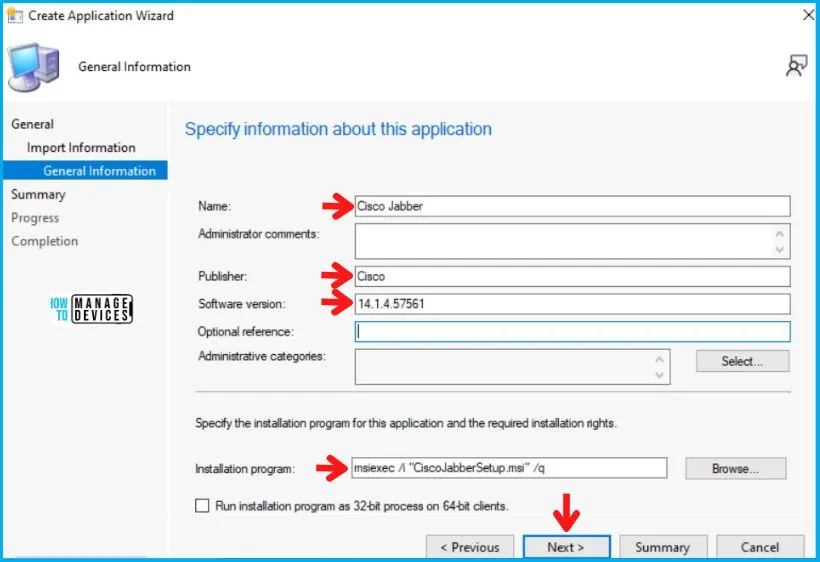Click the 'General Information' header text beside computer icon
Image resolution: width=820 pixels, height=562 pixels.
point(134,67)
